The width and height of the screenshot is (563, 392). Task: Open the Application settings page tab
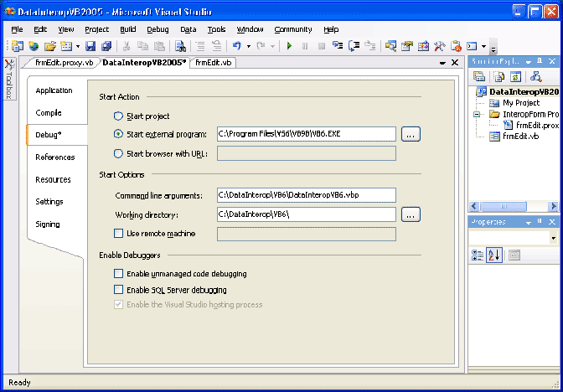54,90
